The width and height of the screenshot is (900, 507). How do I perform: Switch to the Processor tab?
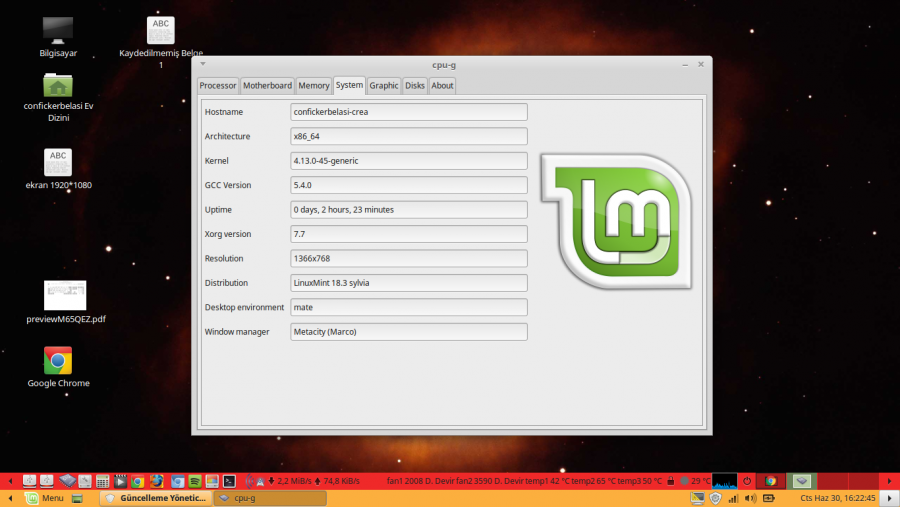[x=217, y=86]
